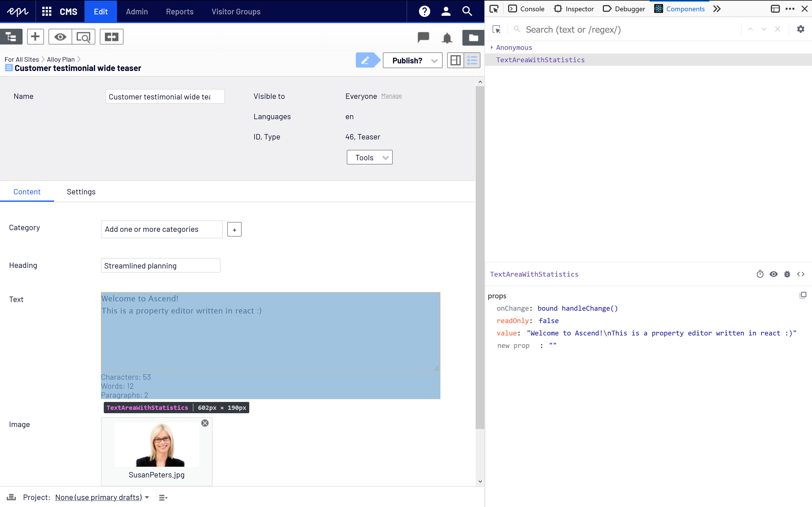
Task: Click the Heading input field
Action: coord(160,266)
